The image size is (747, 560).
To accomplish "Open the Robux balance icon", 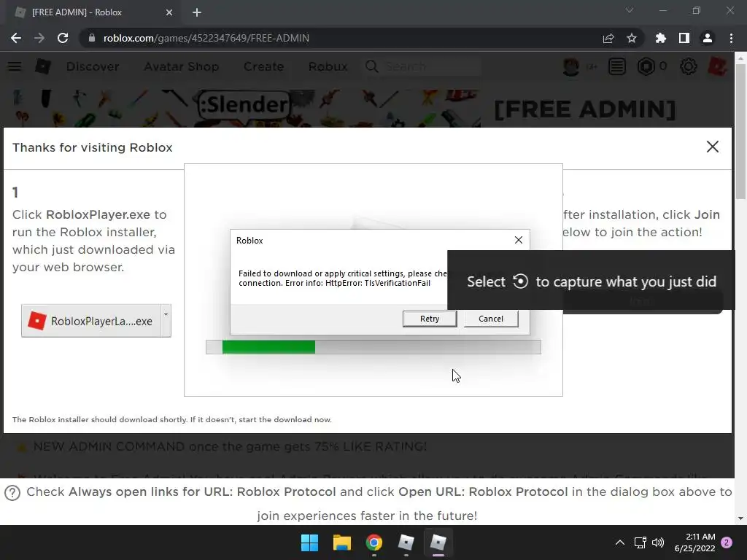I will pos(646,66).
